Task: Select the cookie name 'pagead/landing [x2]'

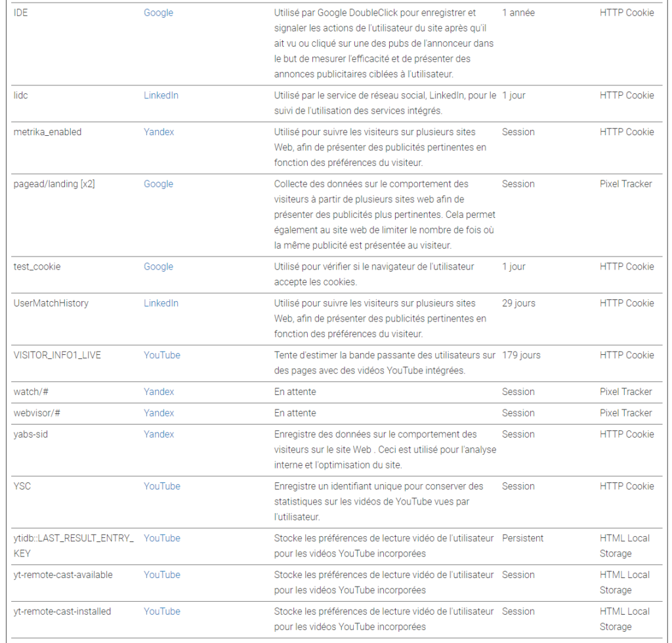Action: 54,184
